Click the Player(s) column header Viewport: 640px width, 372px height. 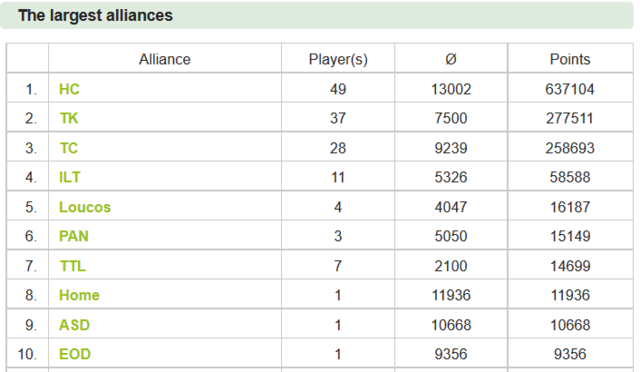click(338, 59)
